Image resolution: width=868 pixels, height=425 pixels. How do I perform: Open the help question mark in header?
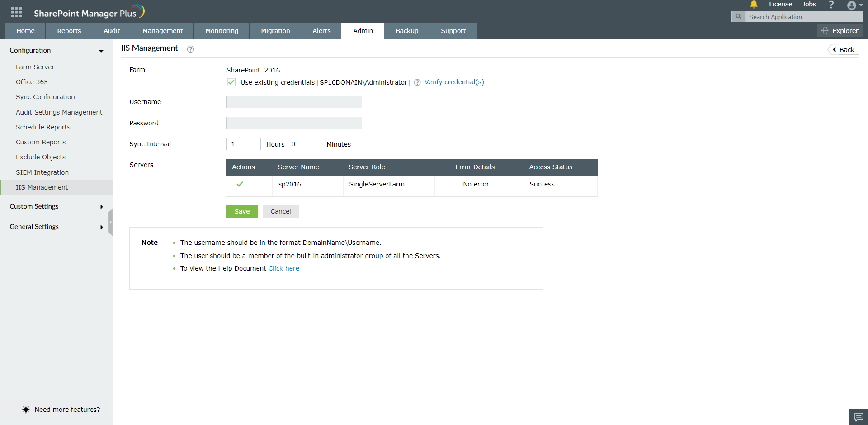point(831,5)
